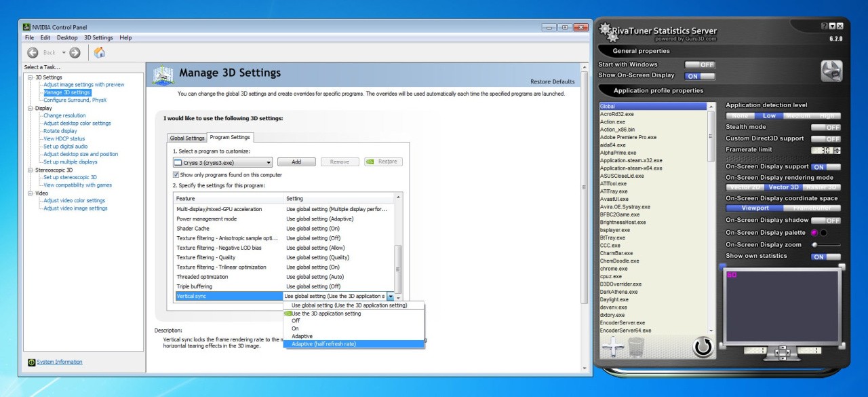Click the Add program button
The height and width of the screenshot is (397, 868).
(296, 162)
